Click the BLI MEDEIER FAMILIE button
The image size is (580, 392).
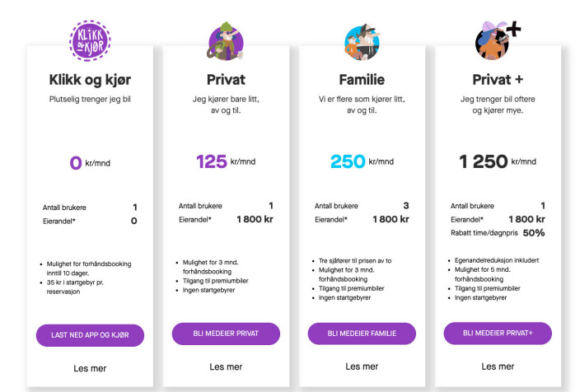point(362,334)
